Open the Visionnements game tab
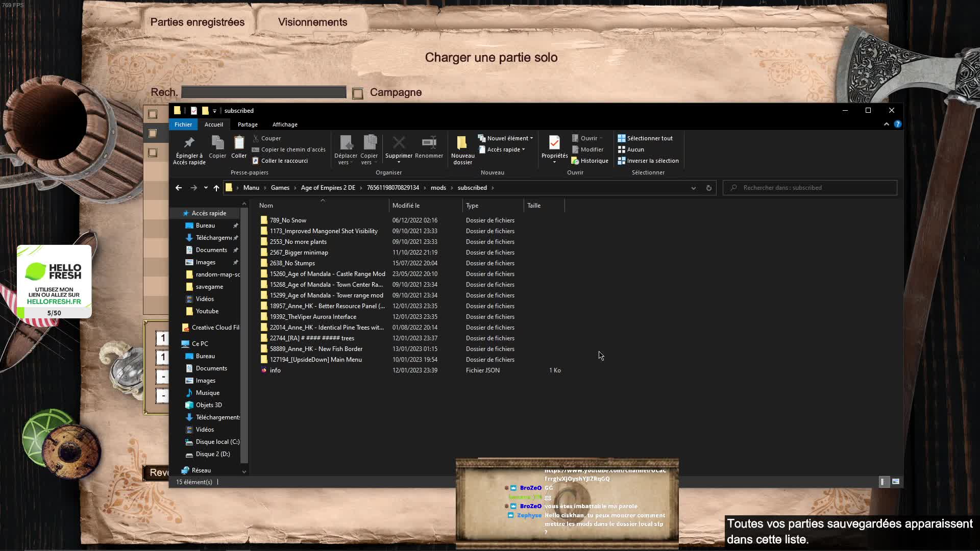Viewport: 980px width, 551px height. [312, 22]
